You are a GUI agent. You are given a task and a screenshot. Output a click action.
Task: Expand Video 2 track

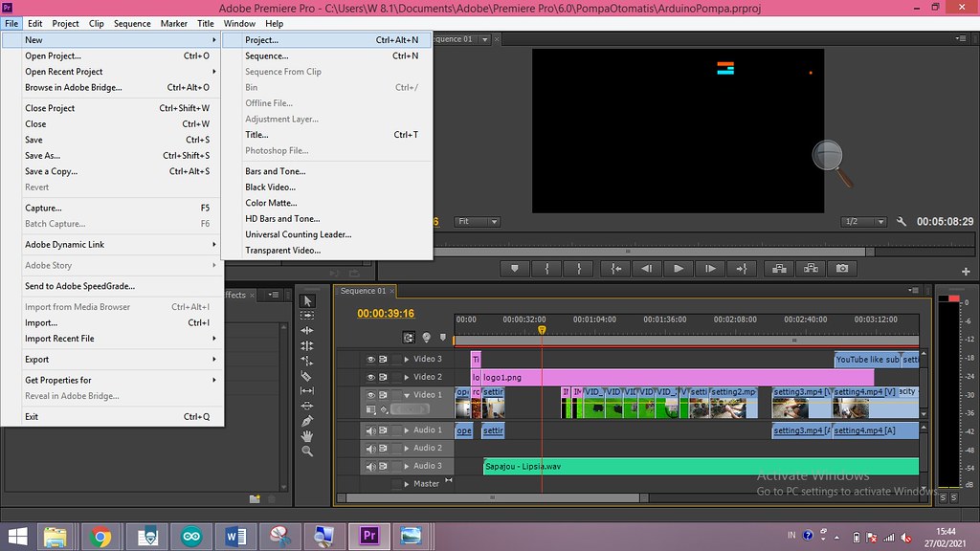(x=406, y=377)
